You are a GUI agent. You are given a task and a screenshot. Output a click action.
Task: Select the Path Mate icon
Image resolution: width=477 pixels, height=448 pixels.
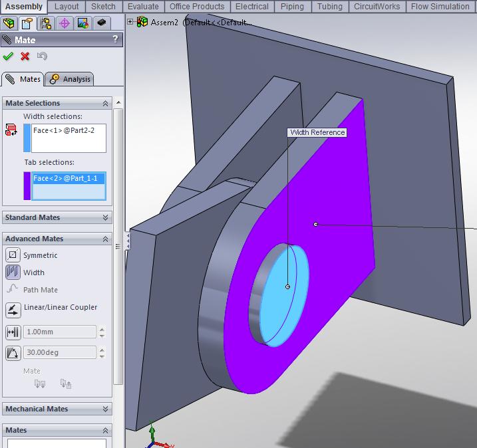(x=13, y=288)
